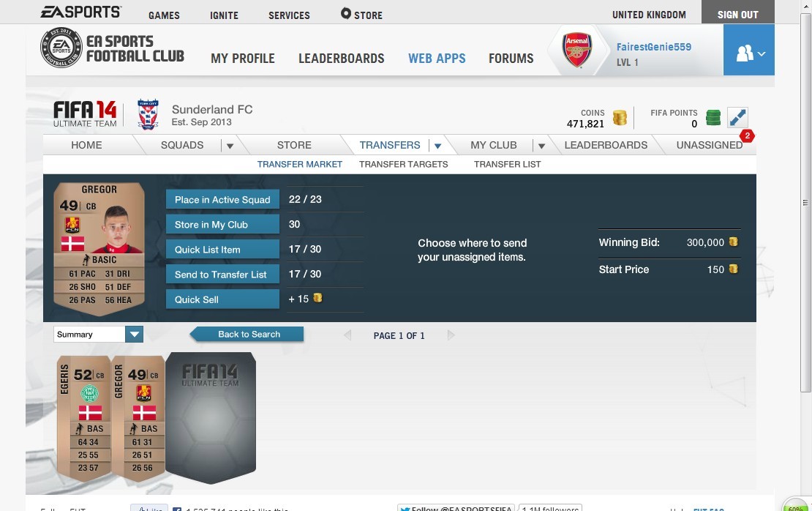Click Send to Transfer List

coord(222,275)
